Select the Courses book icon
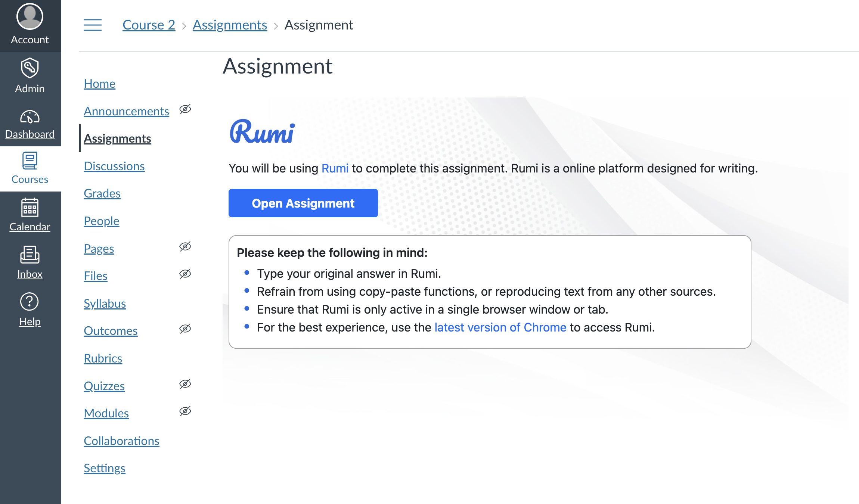The height and width of the screenshot is (504, 859). pos(30,161)
